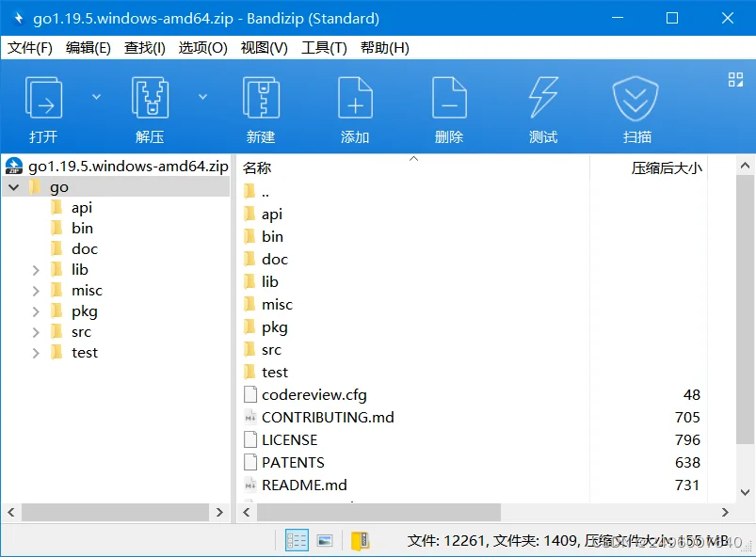This screenshot has width=756, height=557.
Task: Click the file list horizontal scrollbar thumb
Action: click(379, 512)
